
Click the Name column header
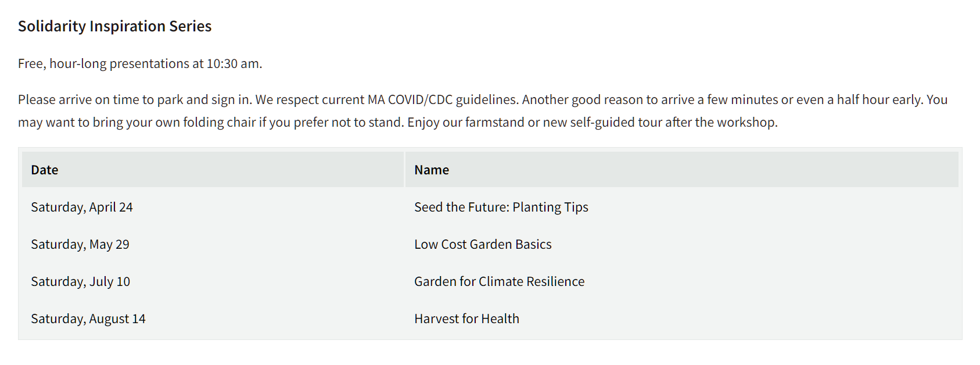[x=432, y=170]
